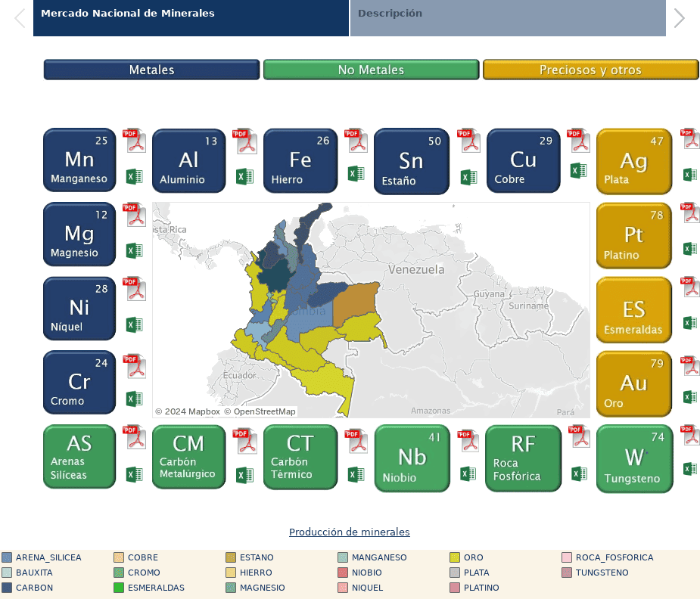Download the Excel file beside Aluminio tile
Image resolution: width=700 pixels, height=599 pixels.
point(244,176)
